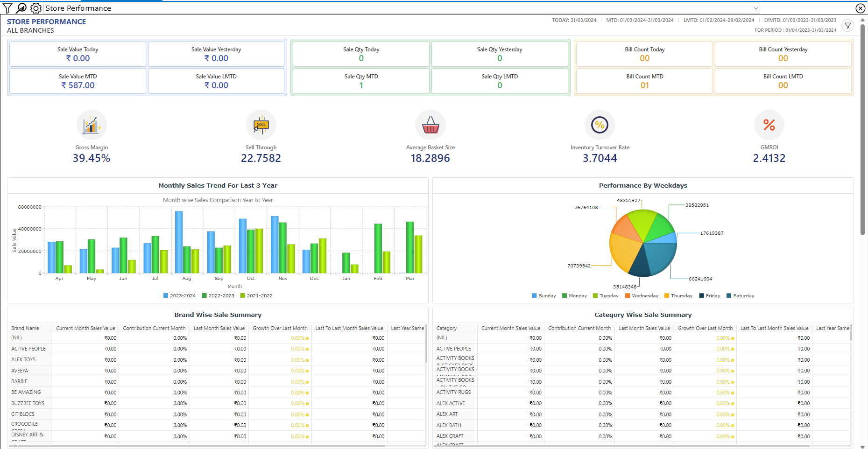Click the Average Basket Size basket icon
This screenshot has height=449, width=868.
click(430, 125)
